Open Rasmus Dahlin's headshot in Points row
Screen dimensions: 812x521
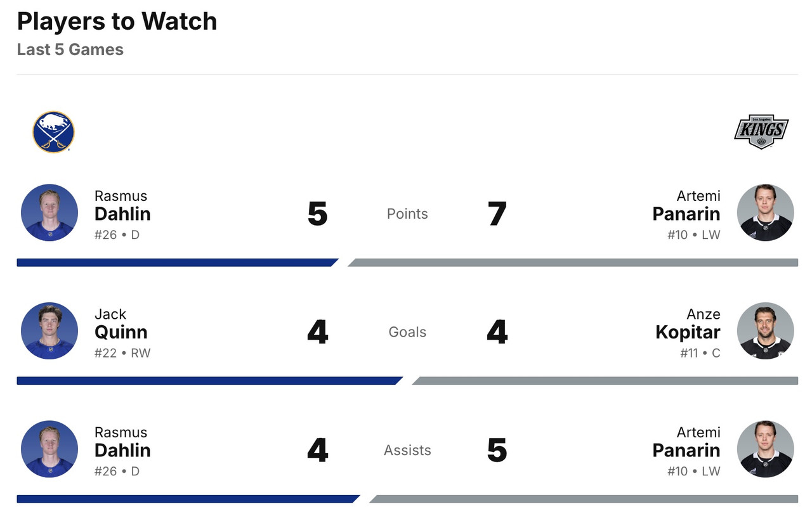(x=49, y=213)
